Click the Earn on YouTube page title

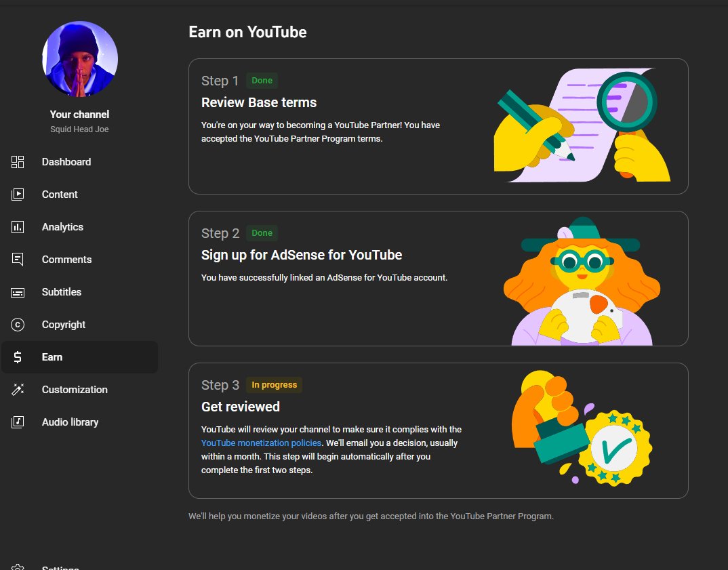[x=247, y=32]
